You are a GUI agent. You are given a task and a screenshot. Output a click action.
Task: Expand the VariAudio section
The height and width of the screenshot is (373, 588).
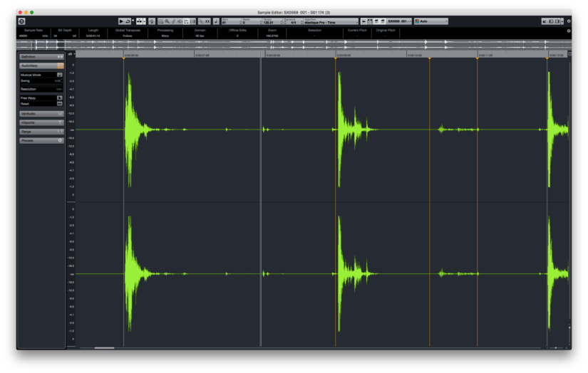pyautogui.click(x=41, y=113)
